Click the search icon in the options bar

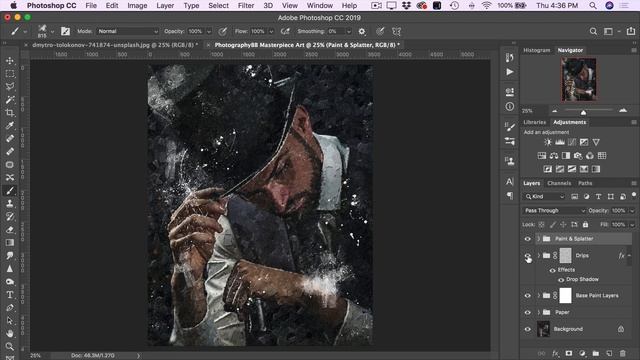coord(593,31)
